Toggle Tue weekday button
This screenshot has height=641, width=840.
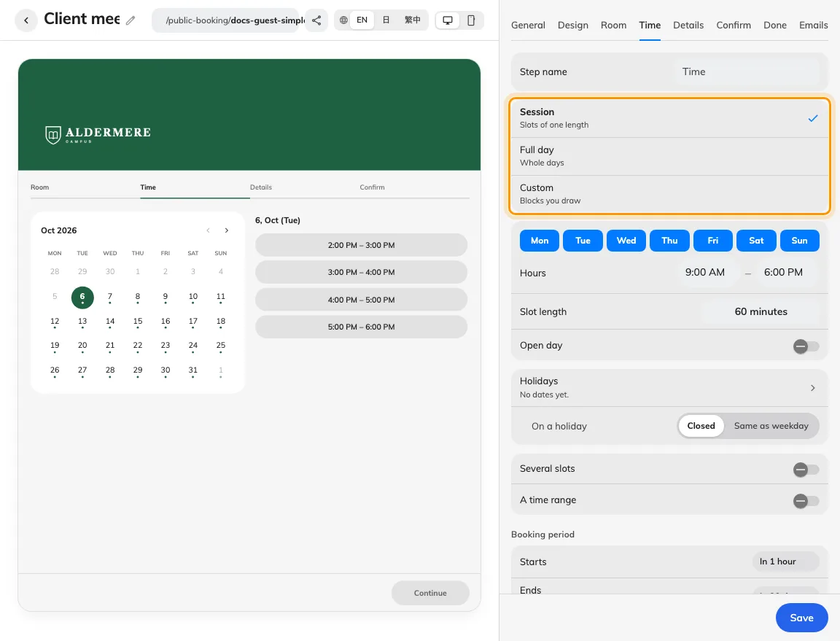(583, 241)
